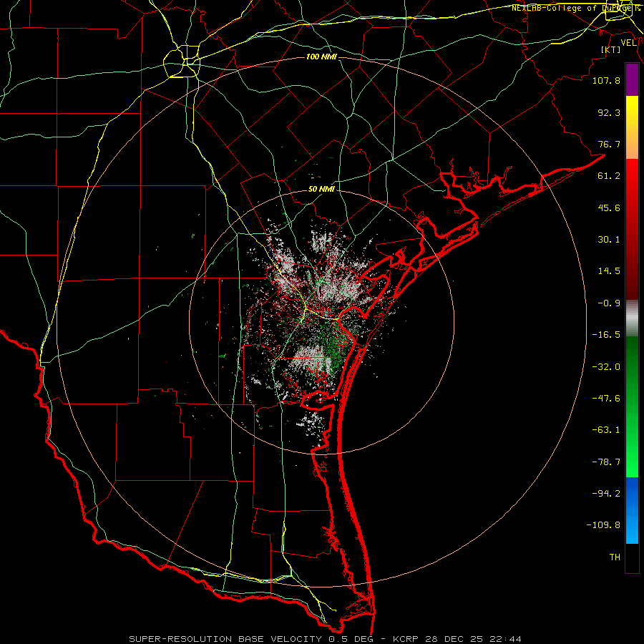Click the -78.7 legend value
This screenshot has width=644, height=644.
[x=606, y=462]
